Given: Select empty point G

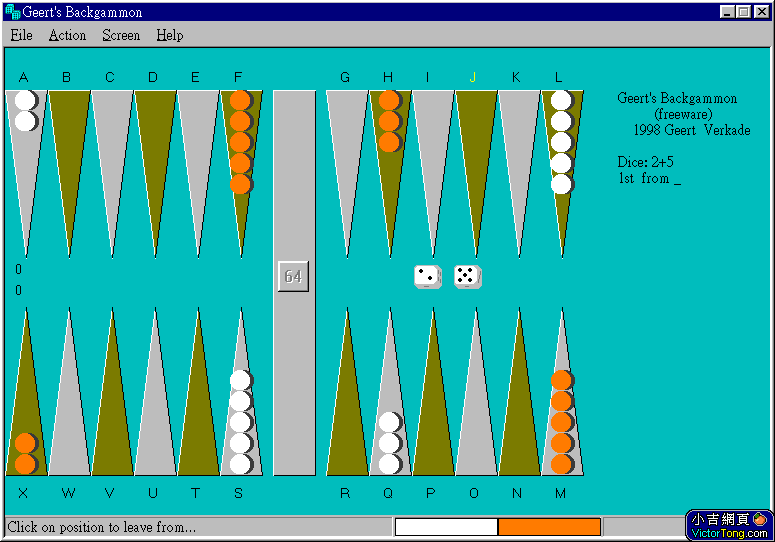Looking at the screenshot, I should point(347,174).
